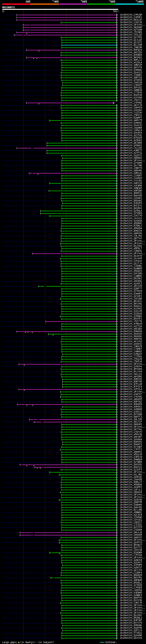This screenshot has height=644, width=146.
Task: Click hit label UniRef100_Q27051
Action: click(x=131, y=37)
